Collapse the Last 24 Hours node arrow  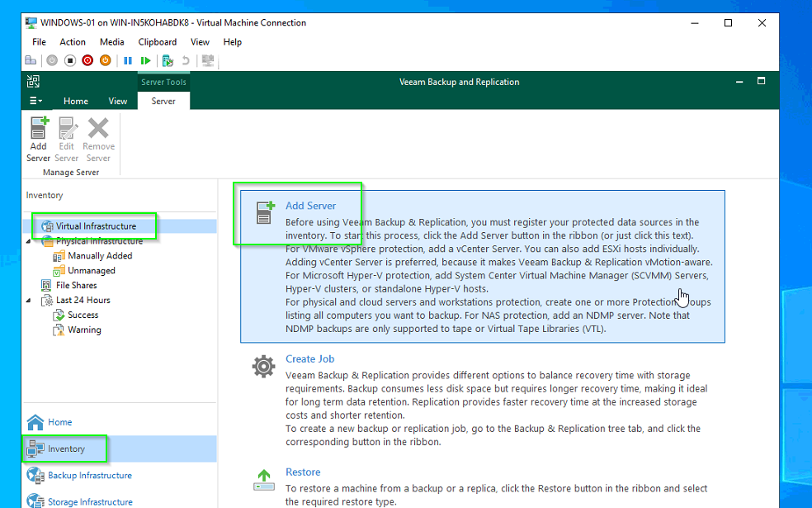[29, 300]
